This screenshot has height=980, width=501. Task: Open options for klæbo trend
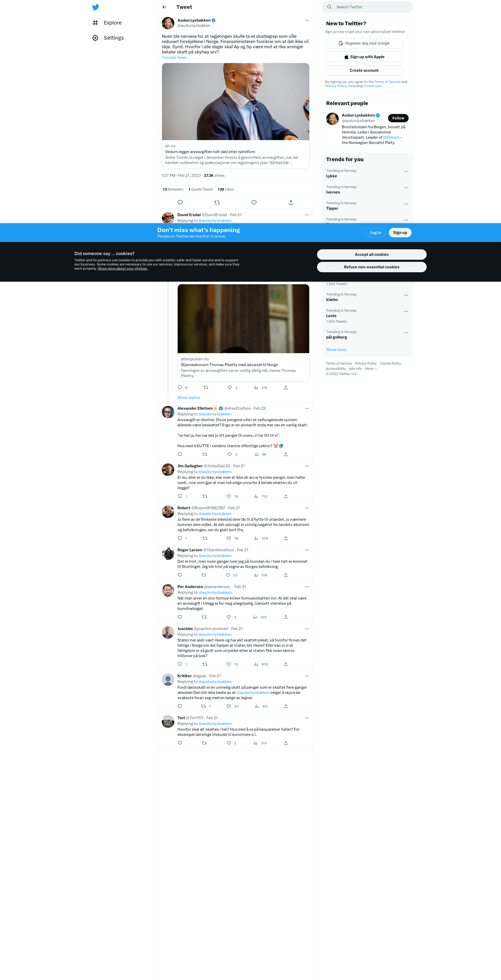pyautogui.click(x=406, y=295)
